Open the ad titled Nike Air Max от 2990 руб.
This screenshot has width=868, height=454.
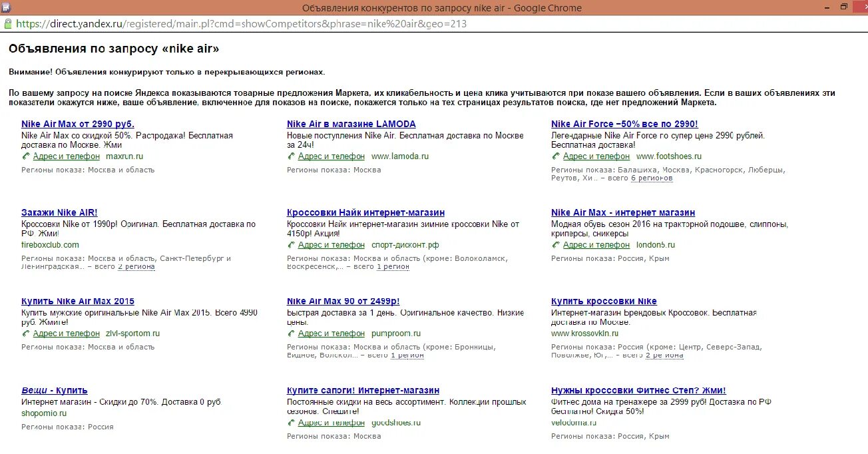coord(78,124)
